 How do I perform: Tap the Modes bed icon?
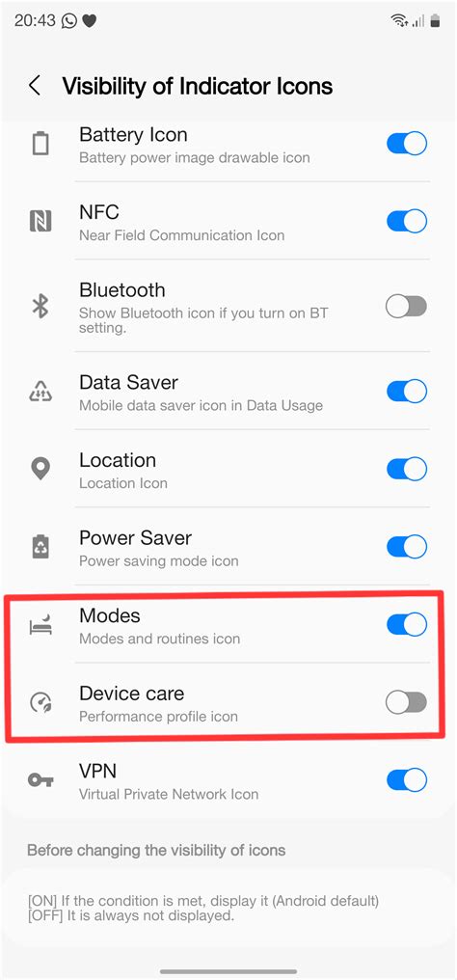[40, 625]
